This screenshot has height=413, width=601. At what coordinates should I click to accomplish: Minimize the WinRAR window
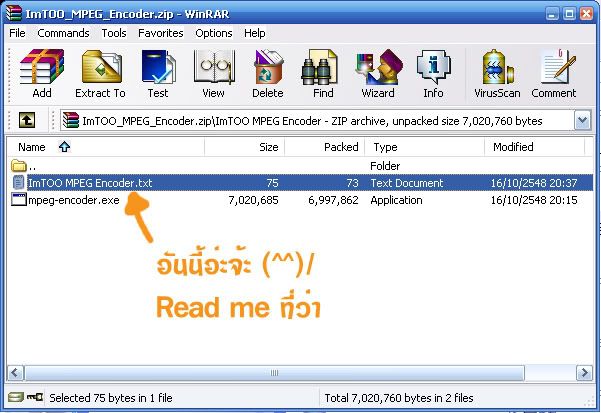[552, 14]
